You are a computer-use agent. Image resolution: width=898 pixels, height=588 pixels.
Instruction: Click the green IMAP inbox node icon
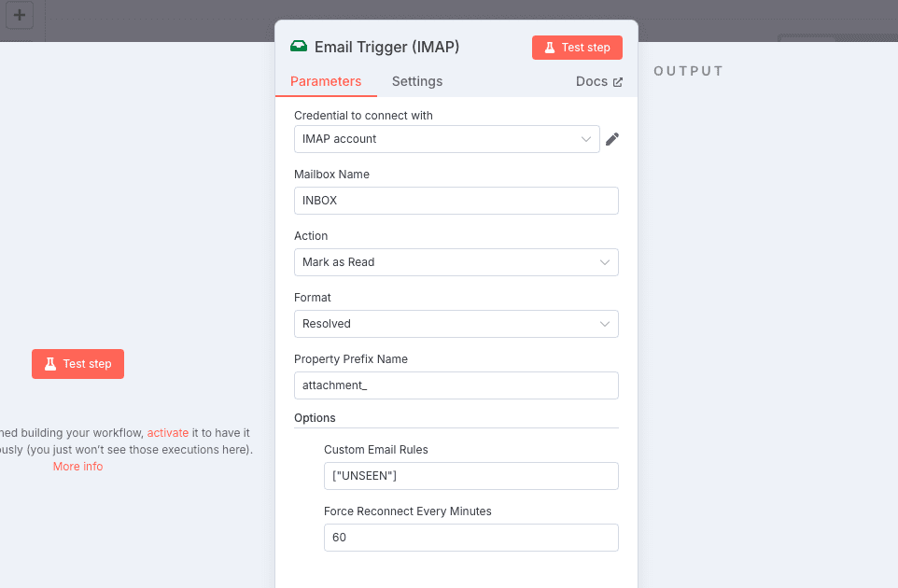[299, 47]
